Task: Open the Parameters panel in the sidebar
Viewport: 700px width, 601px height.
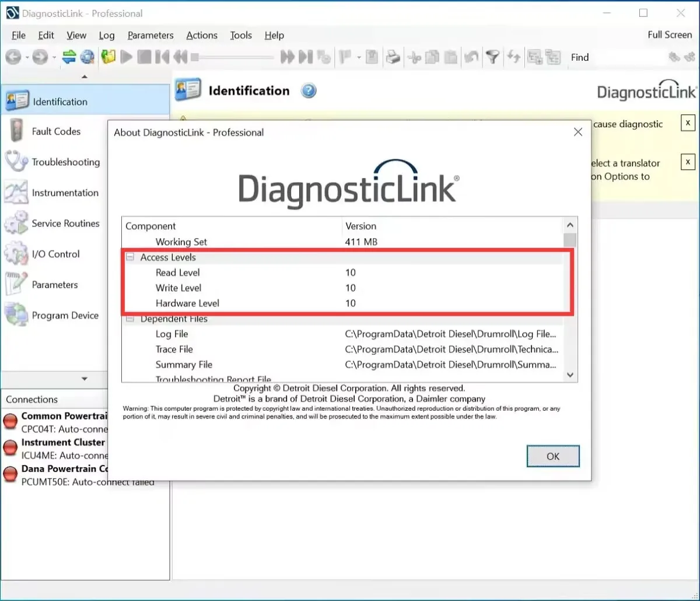Action: [56, 285]
